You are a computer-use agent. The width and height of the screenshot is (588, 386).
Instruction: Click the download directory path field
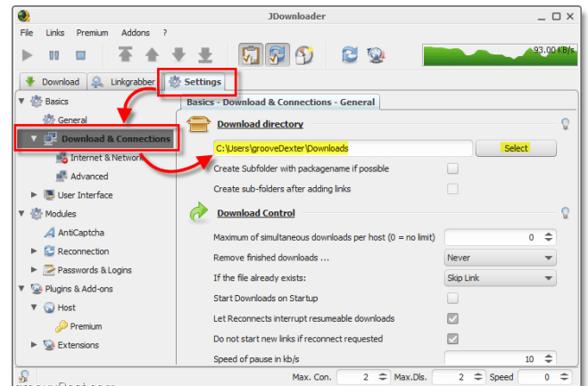click(342, 148)
